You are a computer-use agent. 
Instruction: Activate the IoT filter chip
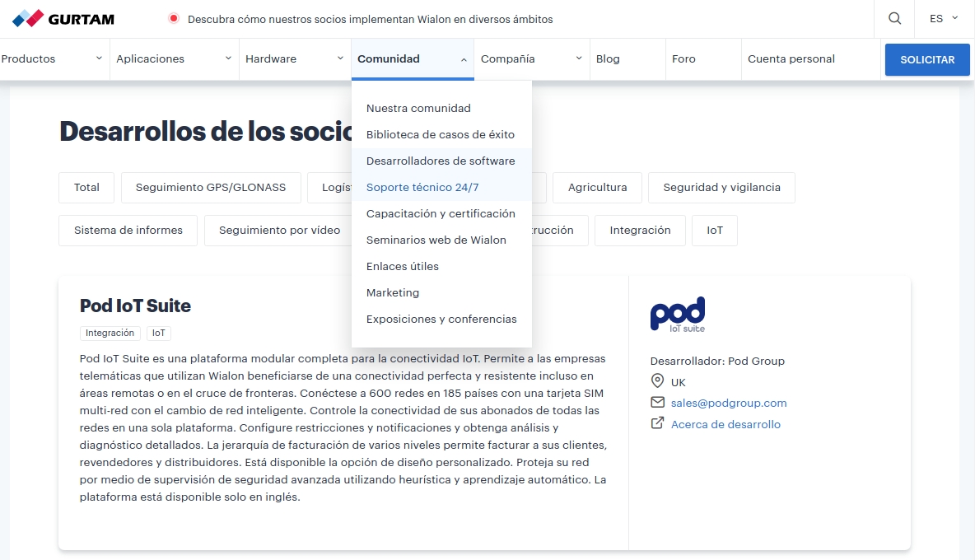pos(714,231)
